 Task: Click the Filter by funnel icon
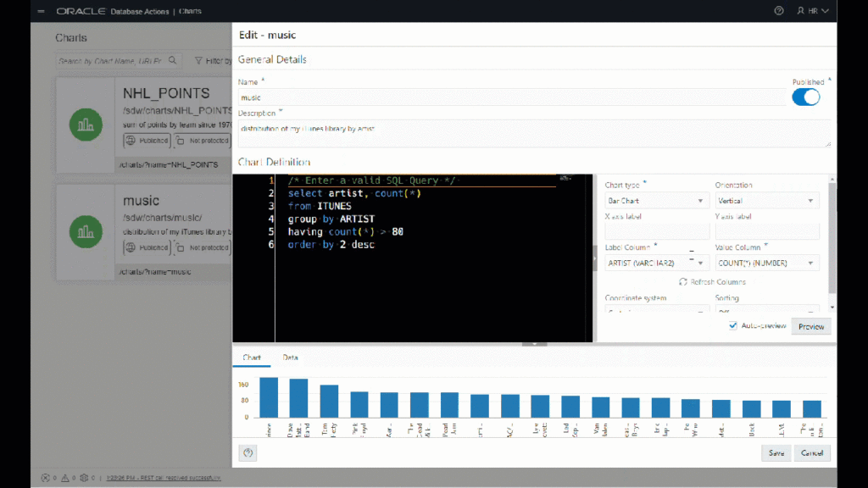(x=198, y=61)
